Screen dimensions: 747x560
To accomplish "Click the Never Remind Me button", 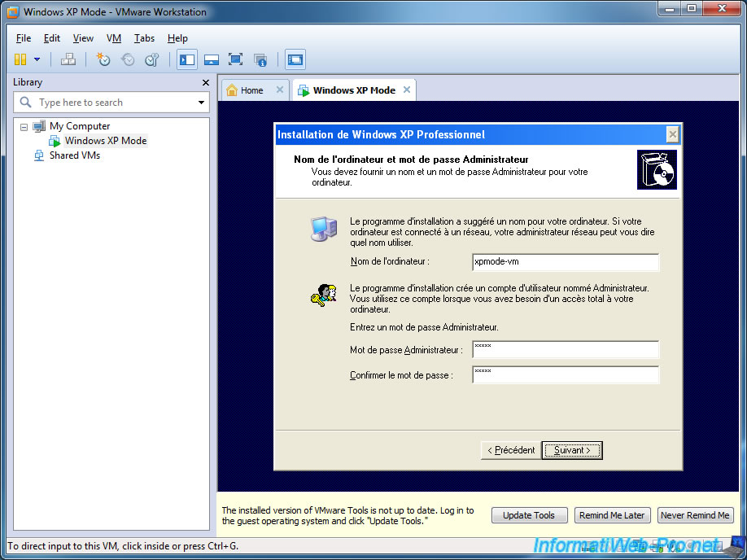I will (695, 515).
